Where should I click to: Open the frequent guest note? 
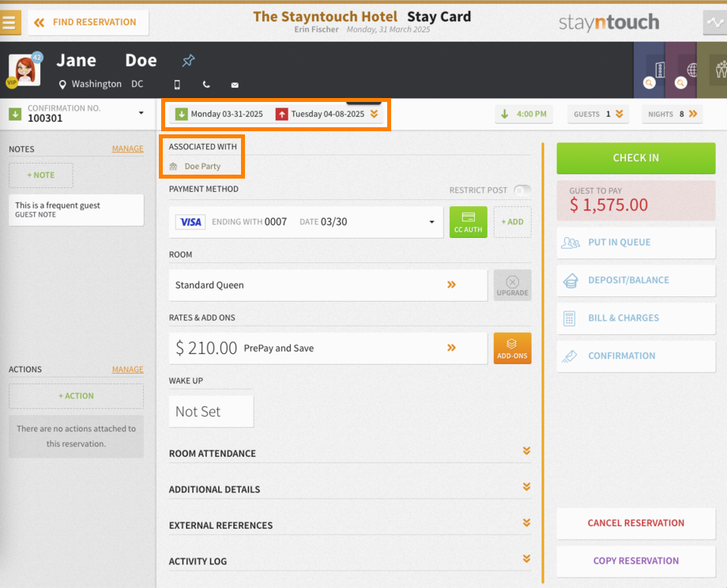pos(76,209)
